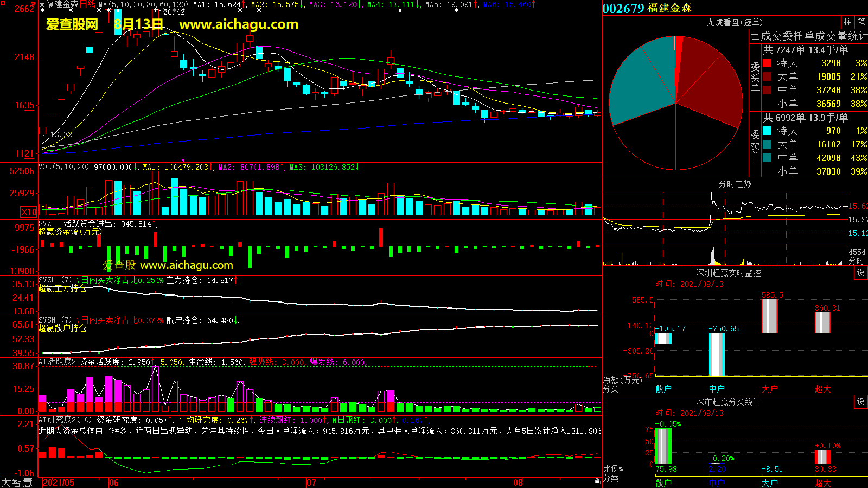Image resolution: width=868 pixels, height=488 pixels.
Task: Click the X10 volume scale icon
Action: tap(29, 212)
